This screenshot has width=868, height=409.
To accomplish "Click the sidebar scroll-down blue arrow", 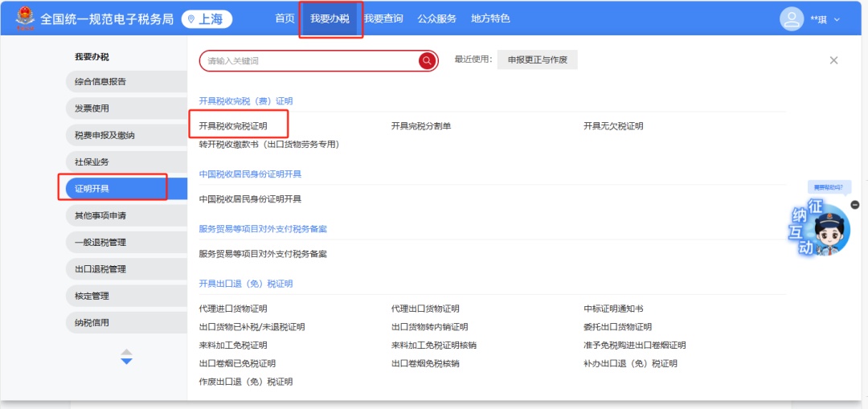I will (126, 362).
